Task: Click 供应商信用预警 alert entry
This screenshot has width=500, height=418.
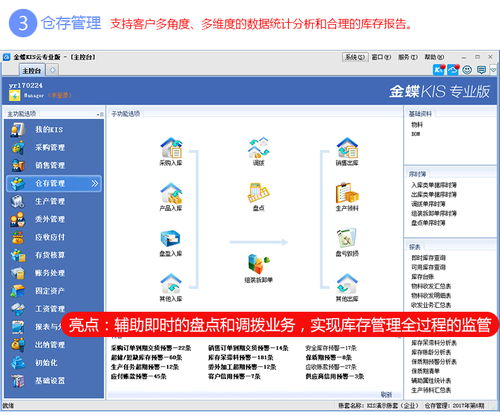Action: click(335, 377)
